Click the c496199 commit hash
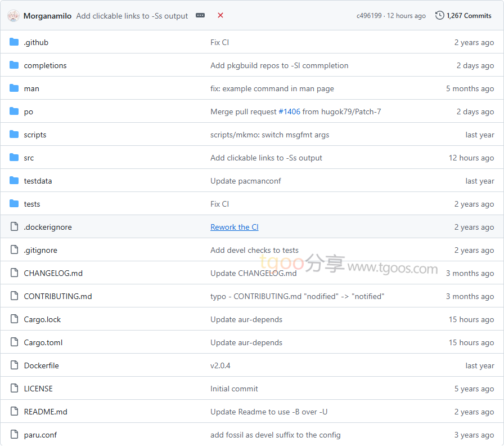Screen dimensions: 504x446 coord(369,16)
